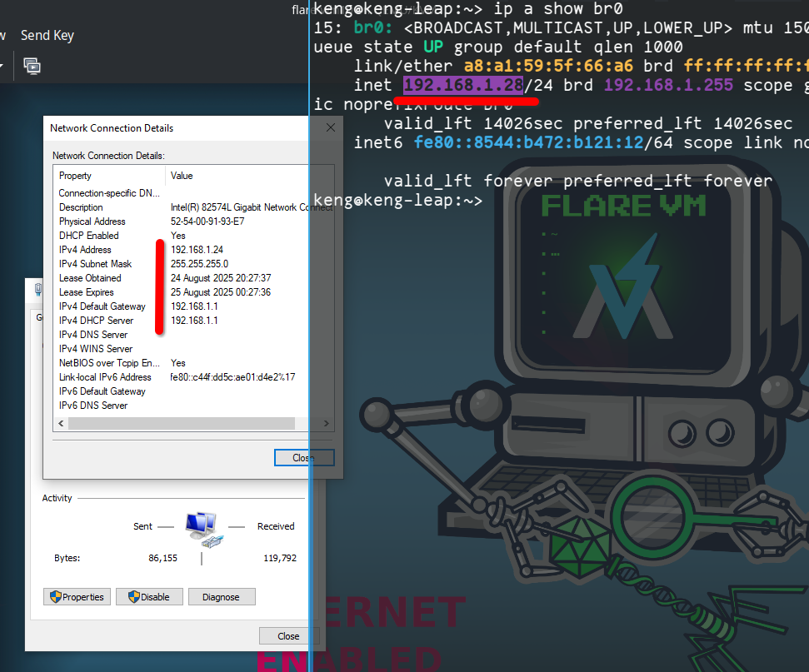Open adapter Properties with the shield button
Viewport: 809px width, 672px height.
(x=77, y=596)
